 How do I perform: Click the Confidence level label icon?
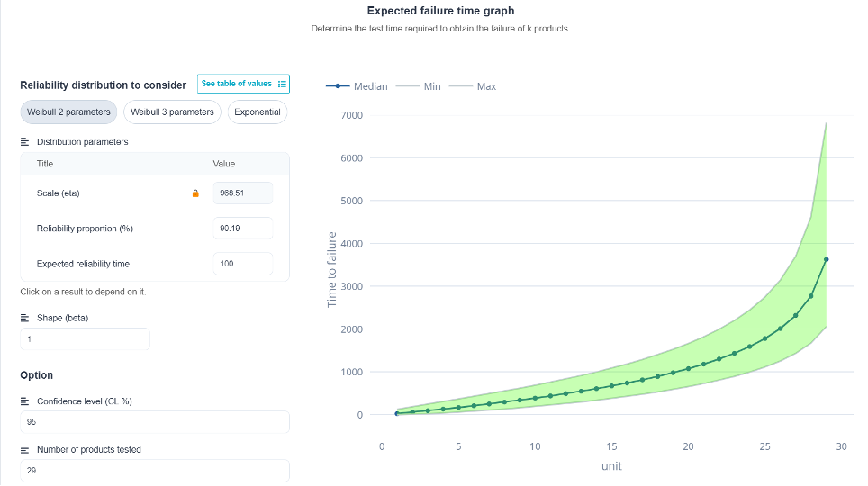coord(24,401)
